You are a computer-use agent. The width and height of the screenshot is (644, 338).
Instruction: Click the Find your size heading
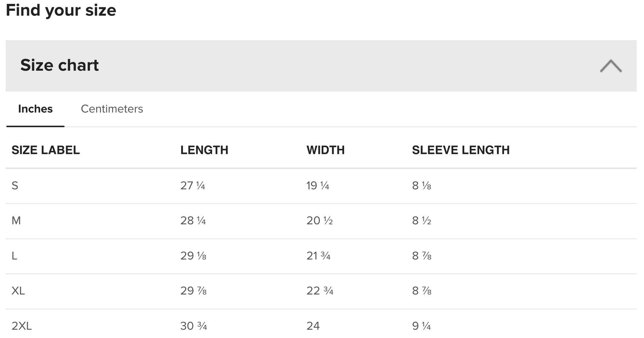coord(61,10)
